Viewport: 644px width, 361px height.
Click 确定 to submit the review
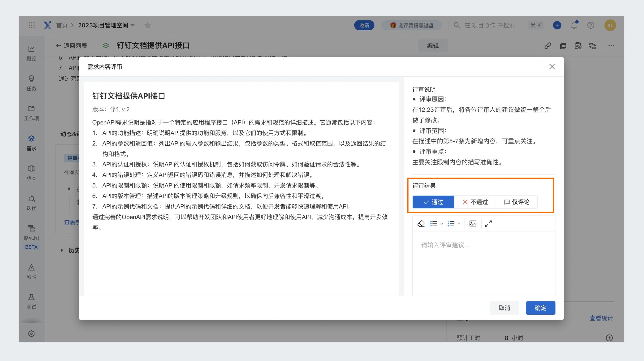pyautogui.click(x=540, y=308)
